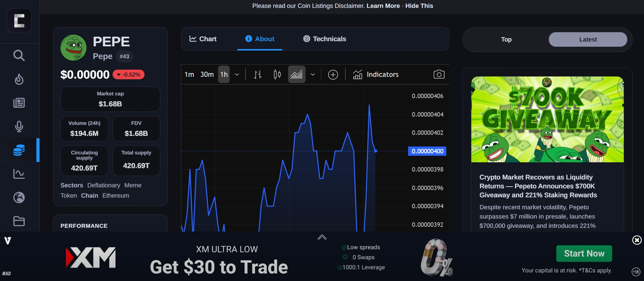
Task: Switch news feed to Top
Action: point(506,39)
